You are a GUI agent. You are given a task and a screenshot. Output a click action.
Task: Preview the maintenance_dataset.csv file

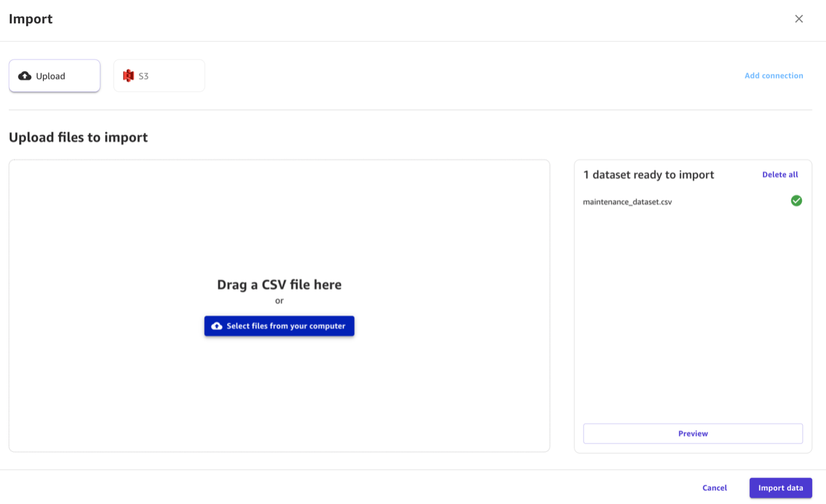[x=693, y=433]
